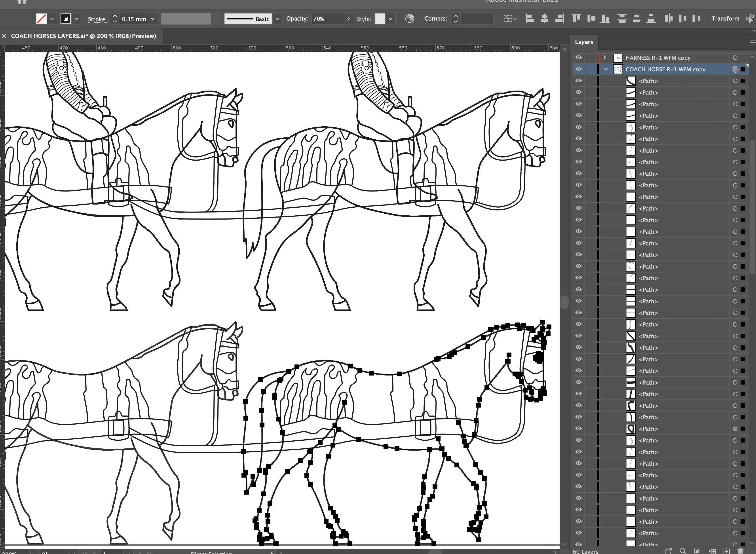This screenshot has height=554, width=756.
Task: Hide the HARNESS R-1 WFM copy layer
Action: pyautogui.click(x=579, y=58)
